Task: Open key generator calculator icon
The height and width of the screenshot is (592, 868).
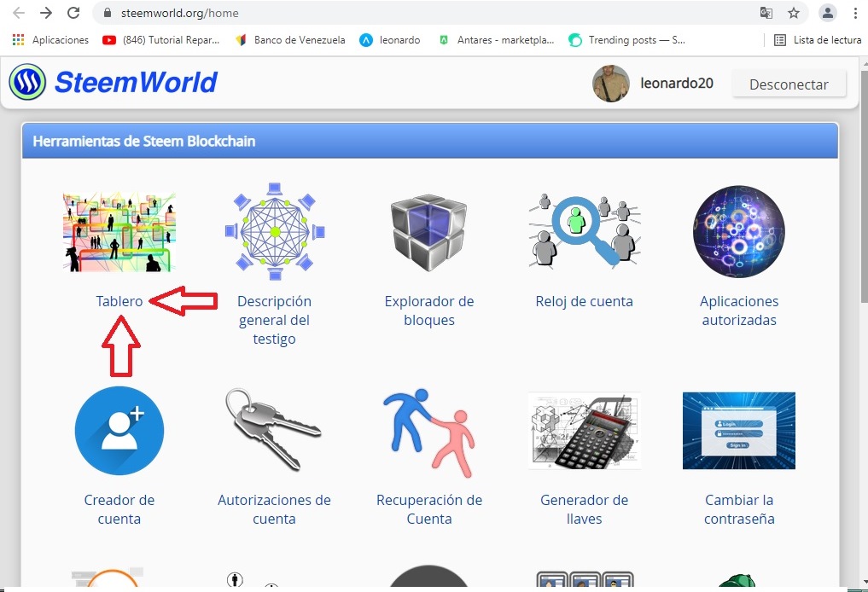Action: pos(585,431)
